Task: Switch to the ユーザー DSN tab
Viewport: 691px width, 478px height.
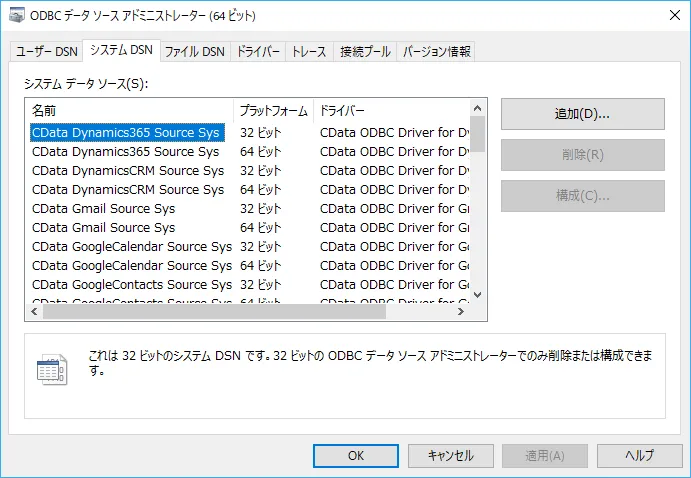Action: [x=45, y=52]
